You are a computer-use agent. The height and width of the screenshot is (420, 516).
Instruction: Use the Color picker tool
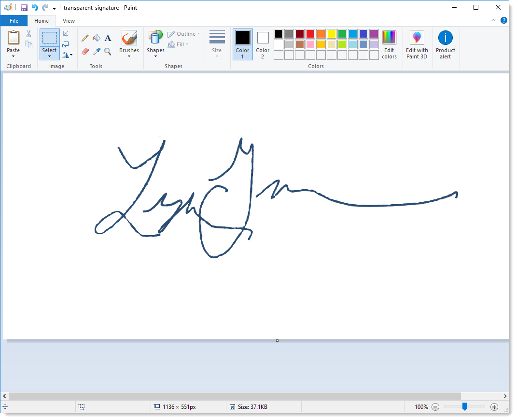(97, 51)
